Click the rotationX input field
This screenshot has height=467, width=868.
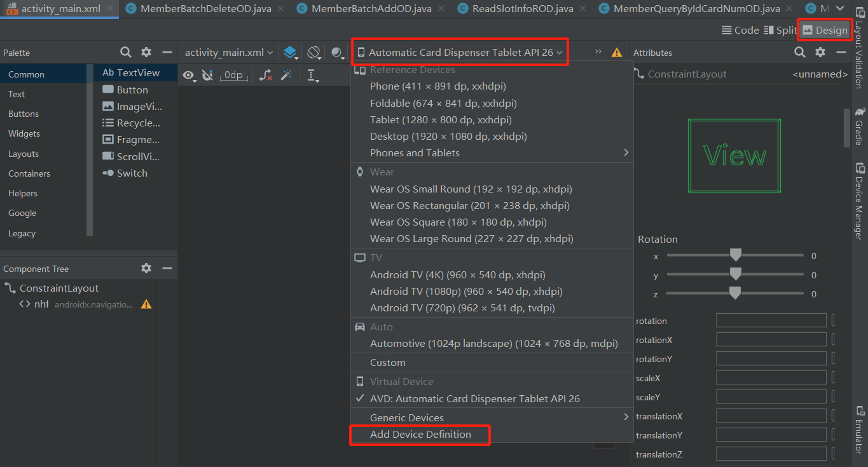(771, 340)
